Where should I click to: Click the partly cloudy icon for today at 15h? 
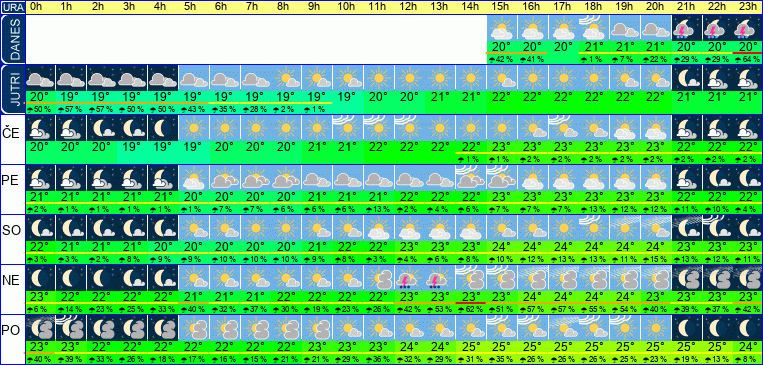point(502,28)
